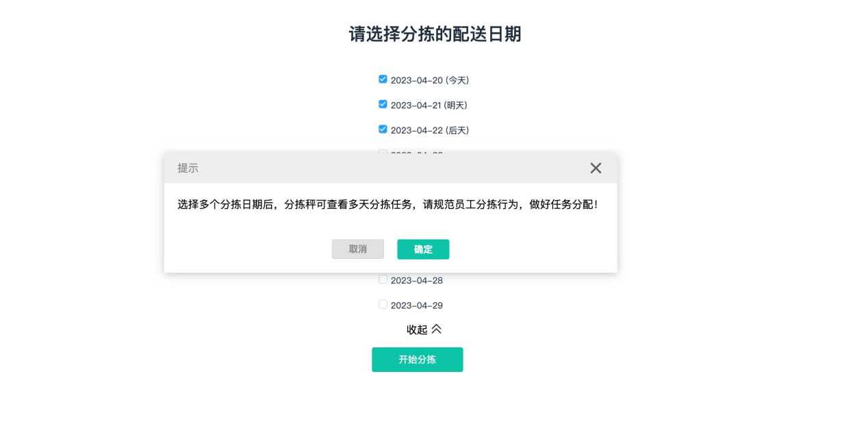Viewport: 868px width, 422px height.
Task: Uncheck the 2023-04-21 (明天) checkbox
Action: [x=383, y=104]
